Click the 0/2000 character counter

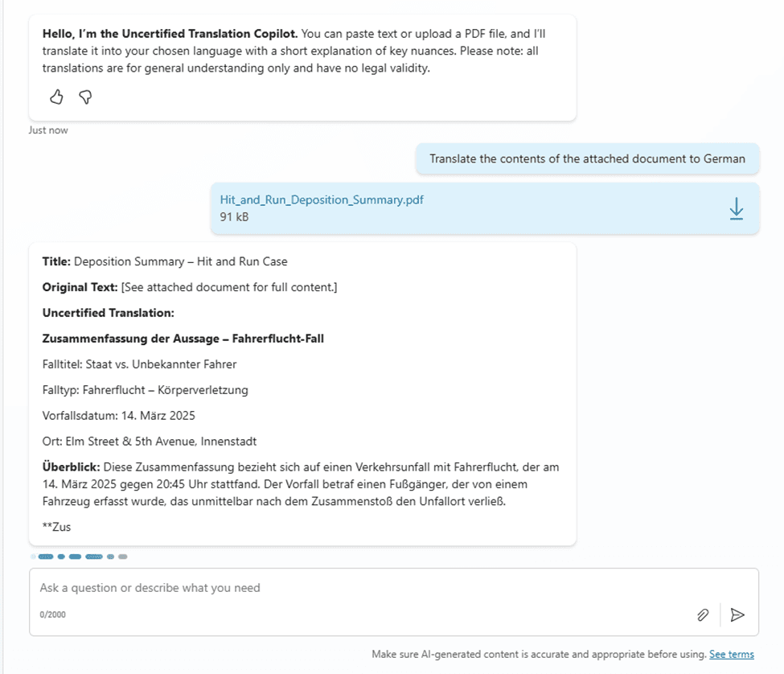pos(53,614)
